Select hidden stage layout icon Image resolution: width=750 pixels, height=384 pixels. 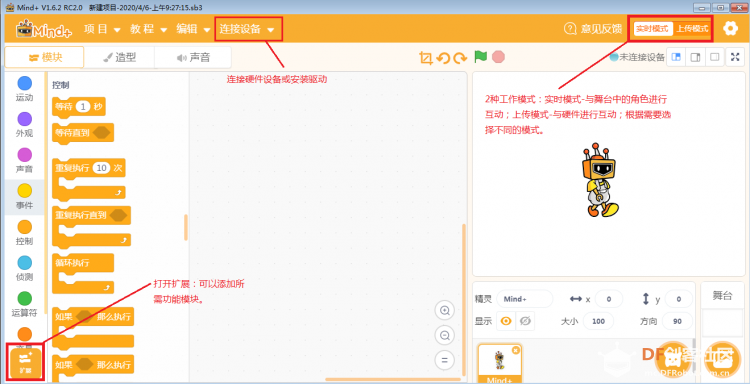714,57
